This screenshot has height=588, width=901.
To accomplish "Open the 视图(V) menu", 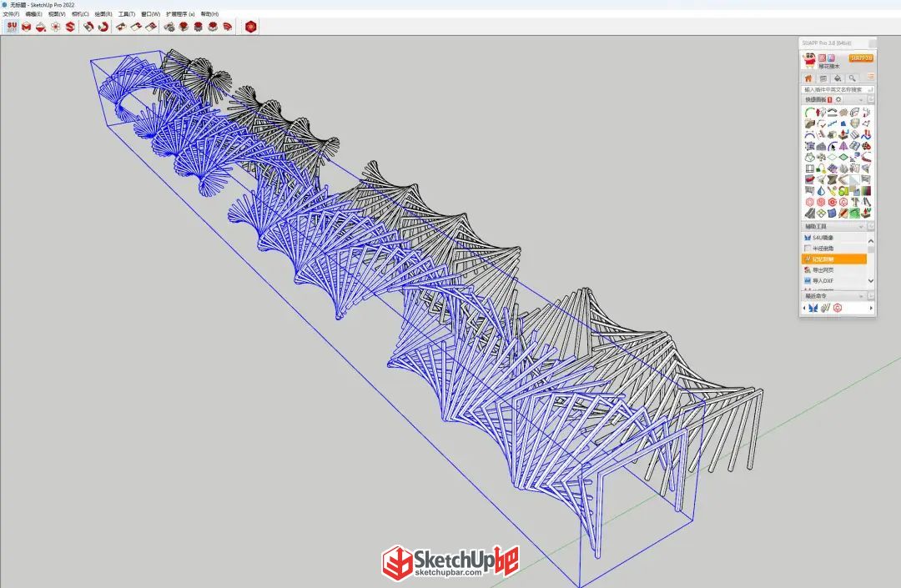I will (x=57, y=14).
